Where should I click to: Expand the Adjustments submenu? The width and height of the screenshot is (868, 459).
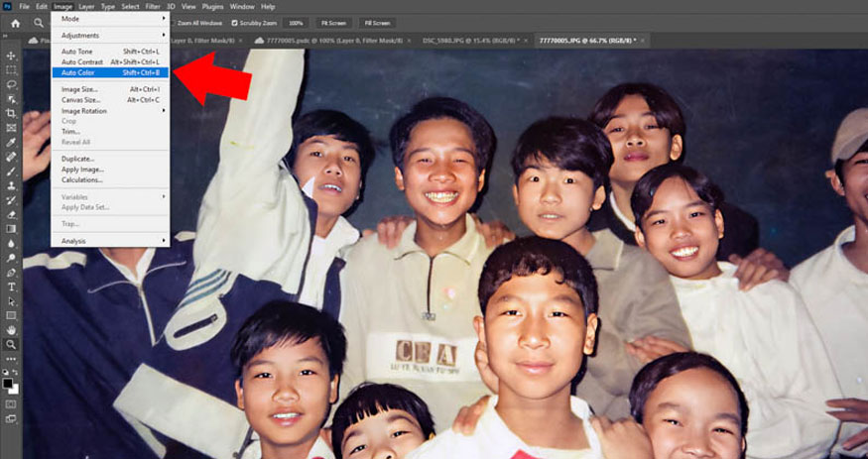111,36
